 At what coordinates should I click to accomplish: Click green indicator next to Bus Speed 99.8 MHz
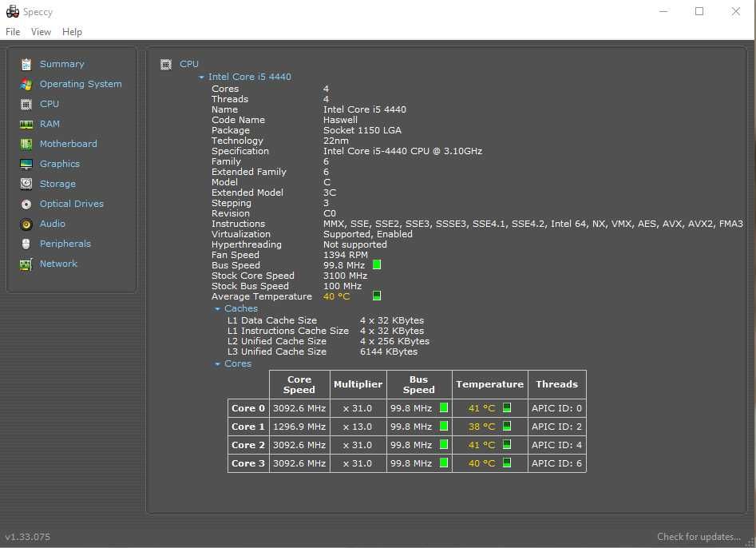click(x=377, y=264)
